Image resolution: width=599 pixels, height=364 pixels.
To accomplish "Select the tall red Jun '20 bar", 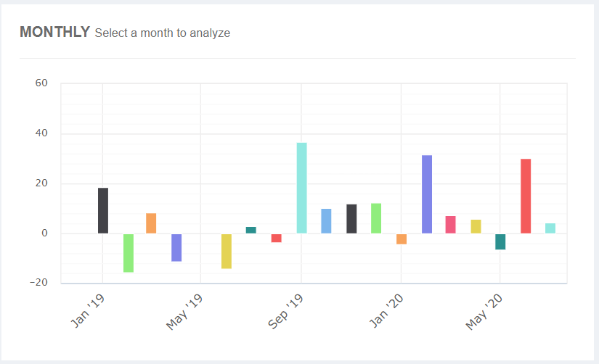I will tap(526, 196).
